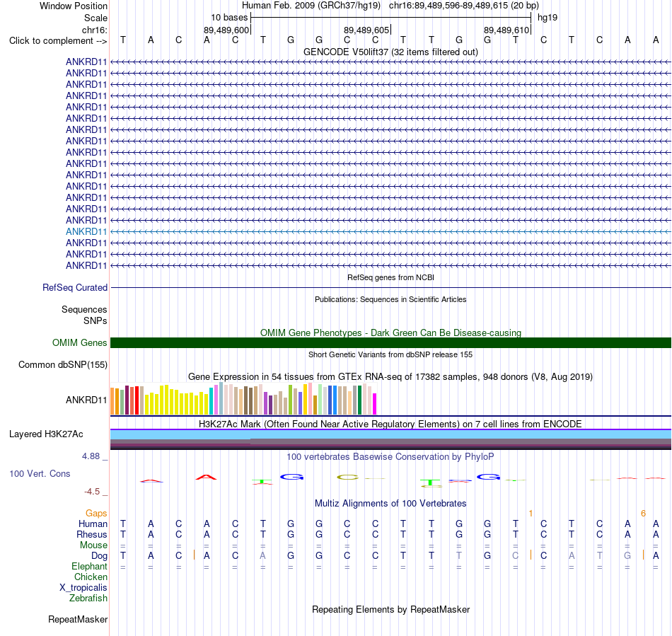Click the orange gap count '1' in Gaps row
The height and width of the screenshot is (636, 672).
(x=531, y=514)
